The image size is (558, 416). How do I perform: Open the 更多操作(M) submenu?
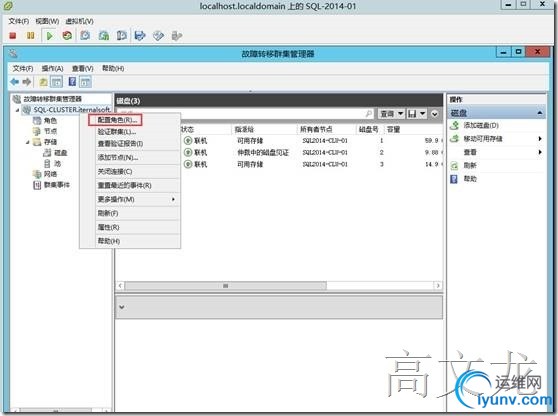tap(137, 199)
